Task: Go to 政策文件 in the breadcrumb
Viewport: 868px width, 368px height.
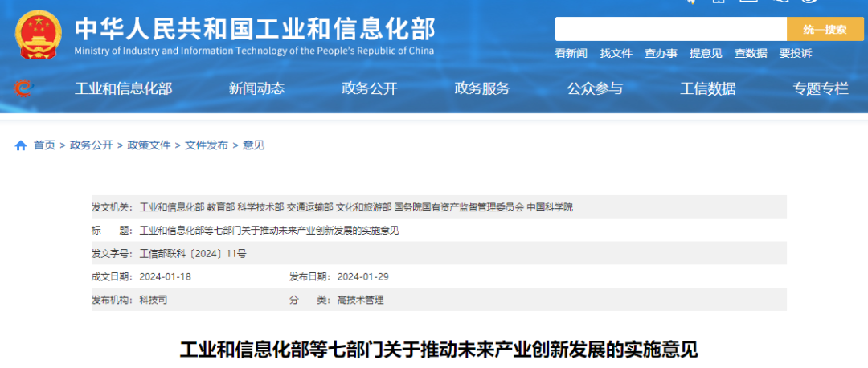Action: [149, 145]
